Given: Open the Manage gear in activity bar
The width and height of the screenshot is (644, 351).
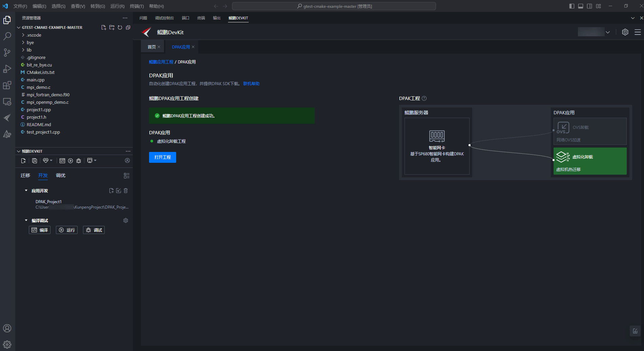Looking at the screenshot, I should coord(7,345).
